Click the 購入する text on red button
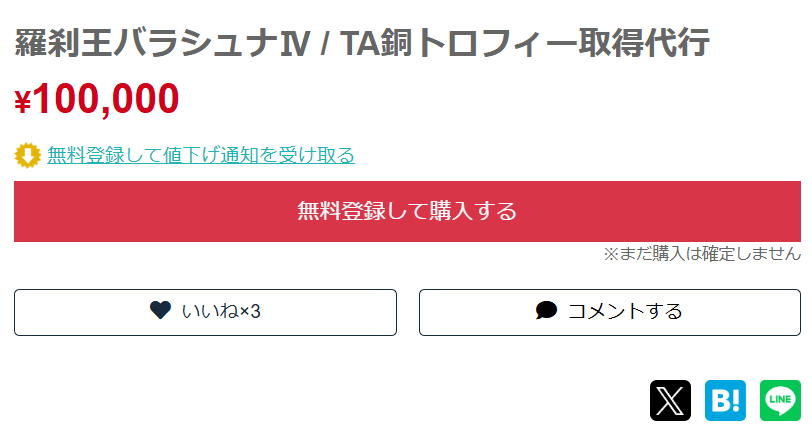Image resolution: width=812 pixels, height=442 pixels. (473, 211)
